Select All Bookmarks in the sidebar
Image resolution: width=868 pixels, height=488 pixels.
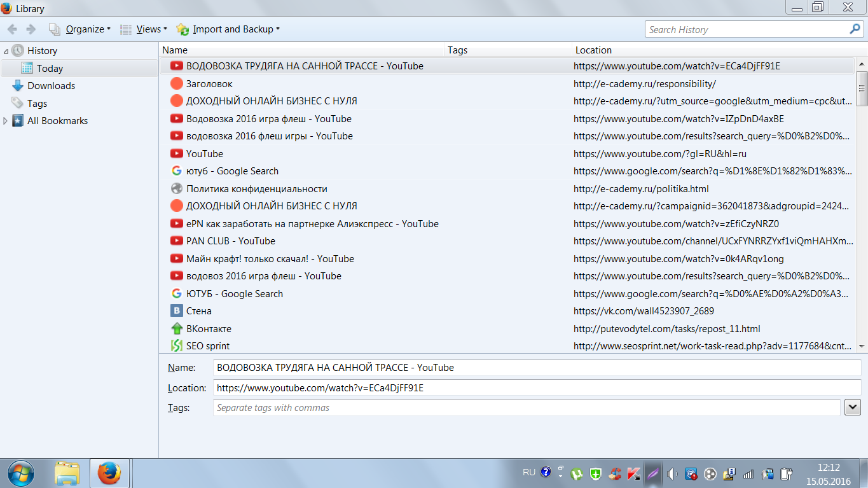[x=57, y=121]
